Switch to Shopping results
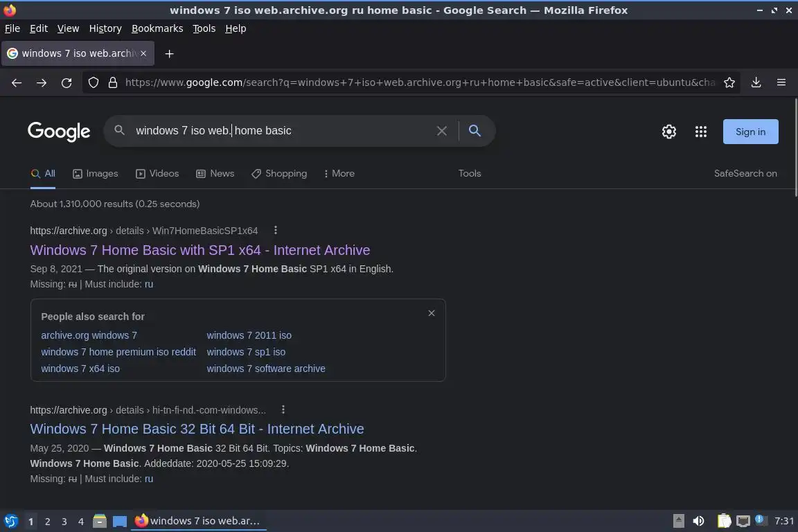 tap(279, 174)
